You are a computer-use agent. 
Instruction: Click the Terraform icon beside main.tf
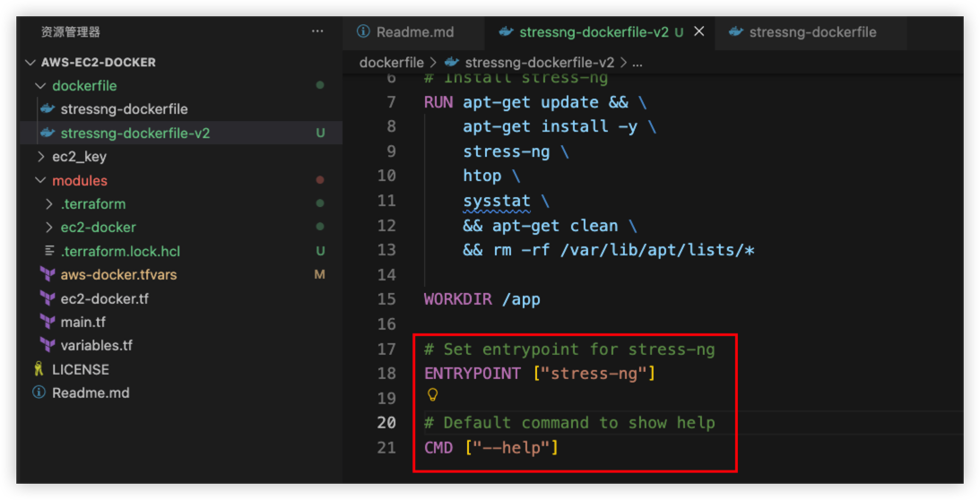click(48, 322)
